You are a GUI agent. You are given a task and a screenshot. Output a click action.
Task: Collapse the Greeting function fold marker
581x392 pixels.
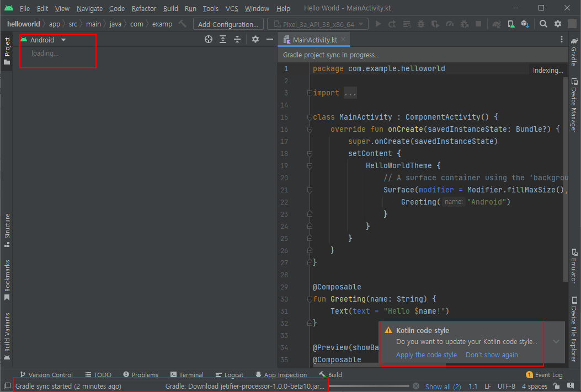pyautogui.click(x=310, y=299)
